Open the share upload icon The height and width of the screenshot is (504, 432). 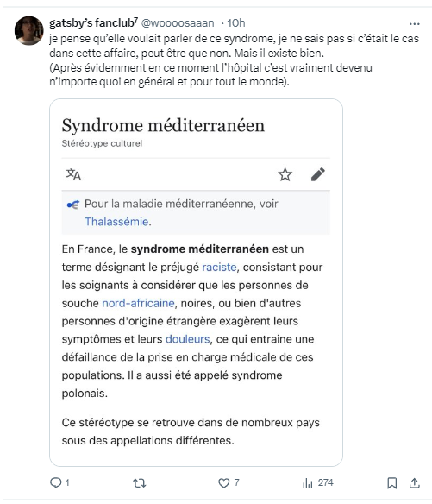pos(415,482)
